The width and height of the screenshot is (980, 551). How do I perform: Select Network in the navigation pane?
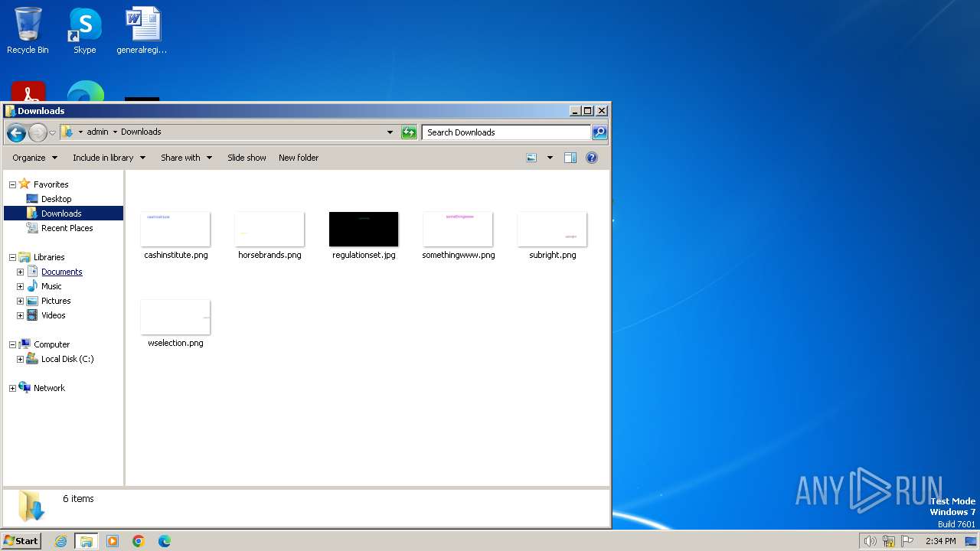(x=49, y=388)
